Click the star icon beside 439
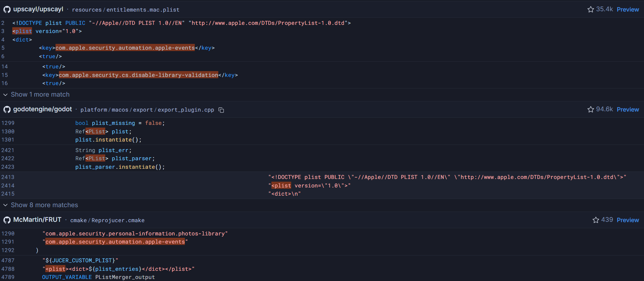Screen dimensions: 644x281 coord(596,220)
